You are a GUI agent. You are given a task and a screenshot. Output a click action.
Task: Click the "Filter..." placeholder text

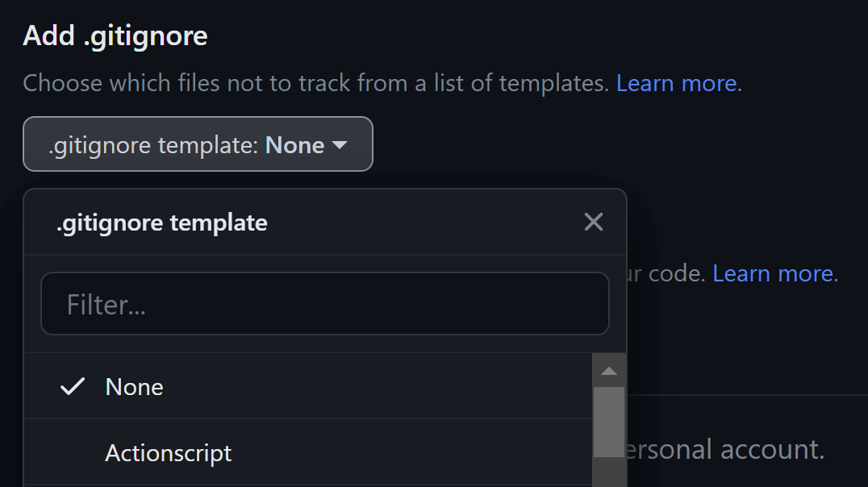106,305
